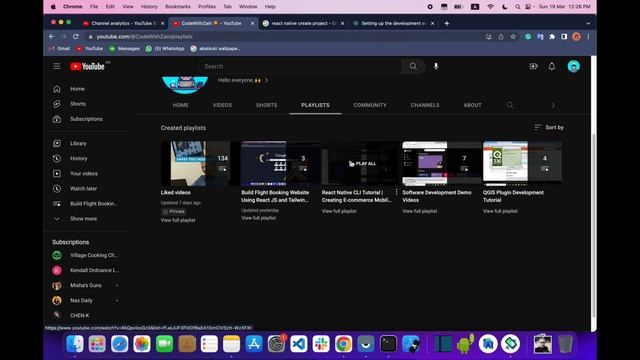Screen dimensions: 640x360
Task: Open the Create video camera icon
Action: pos(533,66)
